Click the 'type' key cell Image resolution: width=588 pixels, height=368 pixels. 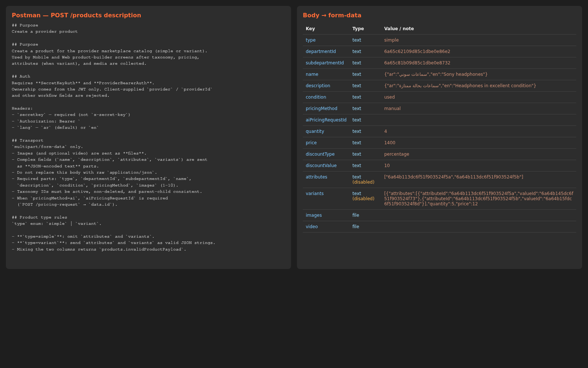coord(311,40)
